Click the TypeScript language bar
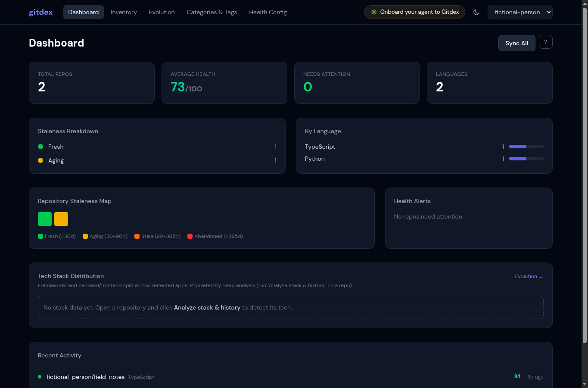Viewport: 588px width, 388px height. click(526, 147)
